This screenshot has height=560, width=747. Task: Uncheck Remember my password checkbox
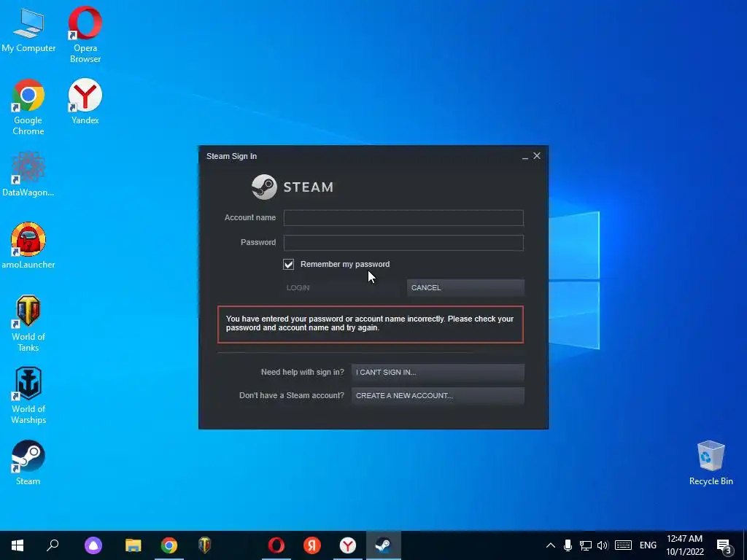(288, 264)
